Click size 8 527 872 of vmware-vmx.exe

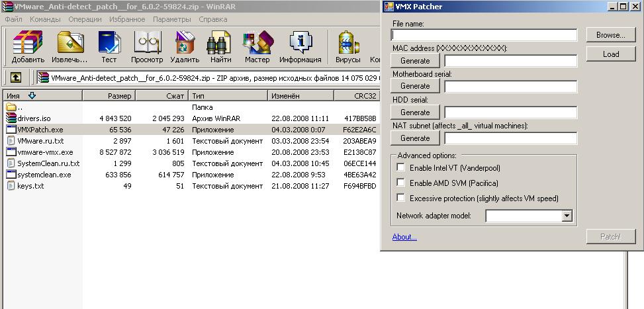[115, 152]
